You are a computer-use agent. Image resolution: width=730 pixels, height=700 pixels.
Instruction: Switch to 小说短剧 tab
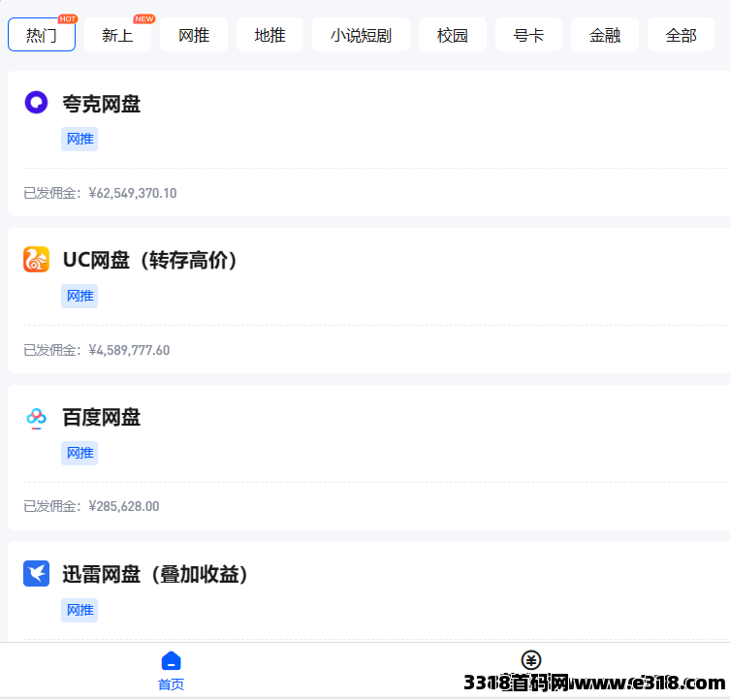[x=361, y=35]
